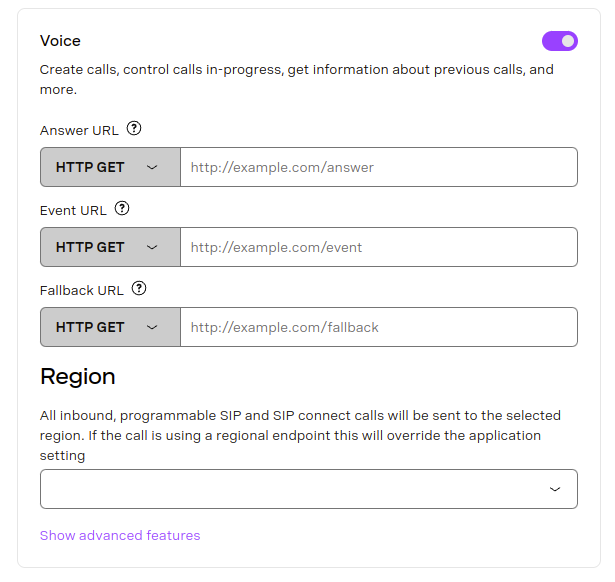615x582 pixels.
Task: Toggle the Voice capability switch off
Action: coord(560,41)
